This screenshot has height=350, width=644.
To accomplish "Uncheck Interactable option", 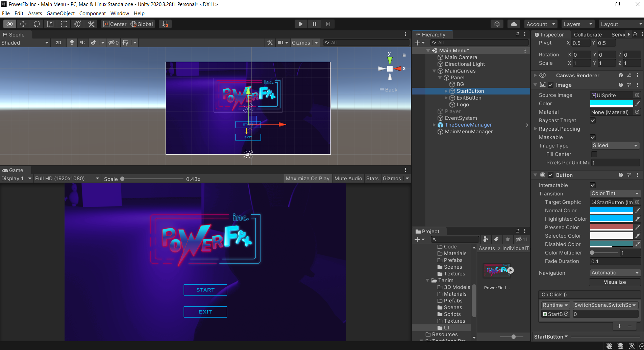I will coord(593,185).
